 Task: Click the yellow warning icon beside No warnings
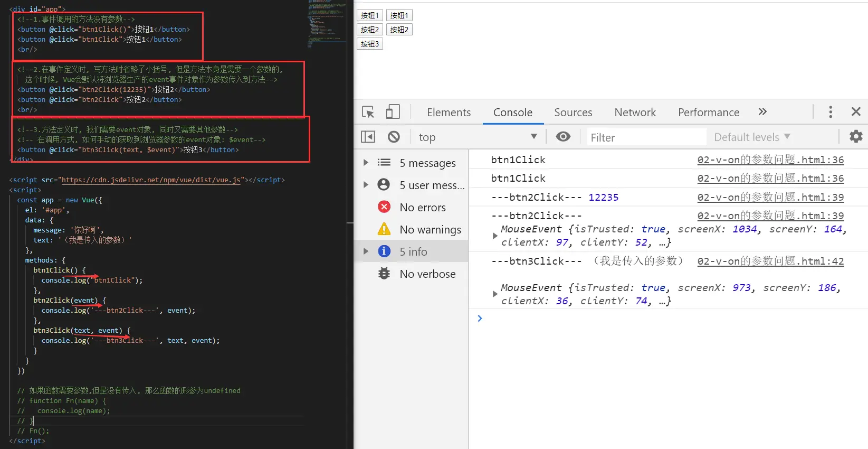[384, 229]
